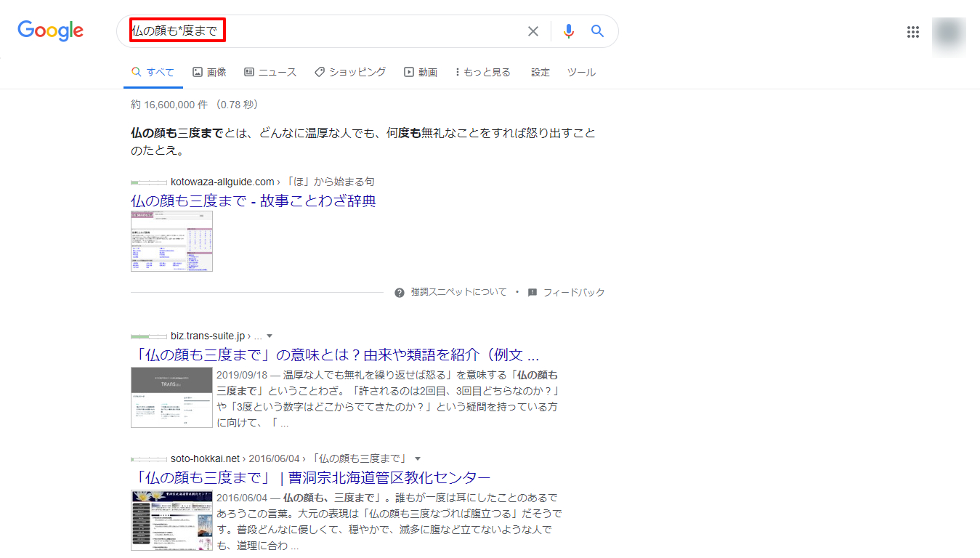Click 強調スニペットについて link

click(x=458, y=293)
